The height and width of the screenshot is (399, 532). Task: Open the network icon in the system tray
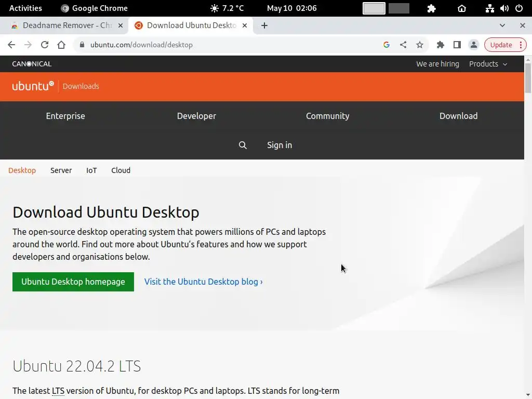[489, 8]
